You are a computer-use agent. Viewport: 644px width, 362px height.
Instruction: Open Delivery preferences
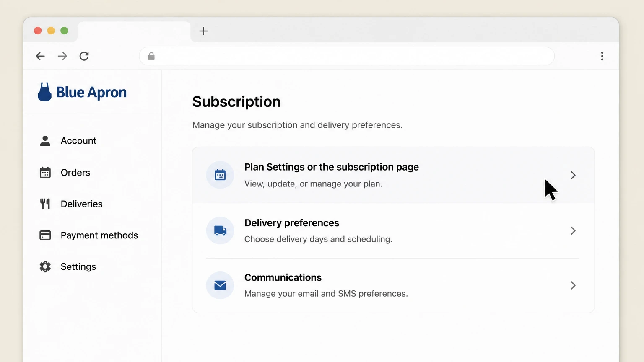393,231
